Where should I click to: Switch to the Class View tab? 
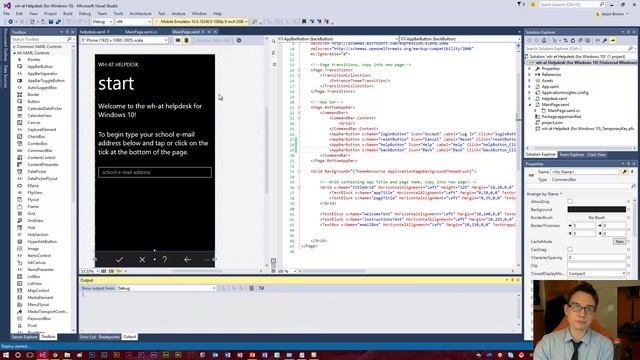[x=596, y=155]
